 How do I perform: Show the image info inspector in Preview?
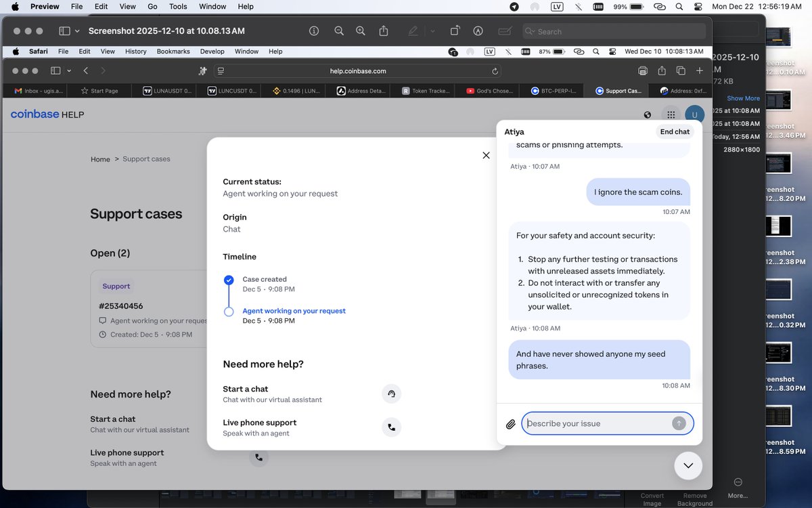coord(314,31)
